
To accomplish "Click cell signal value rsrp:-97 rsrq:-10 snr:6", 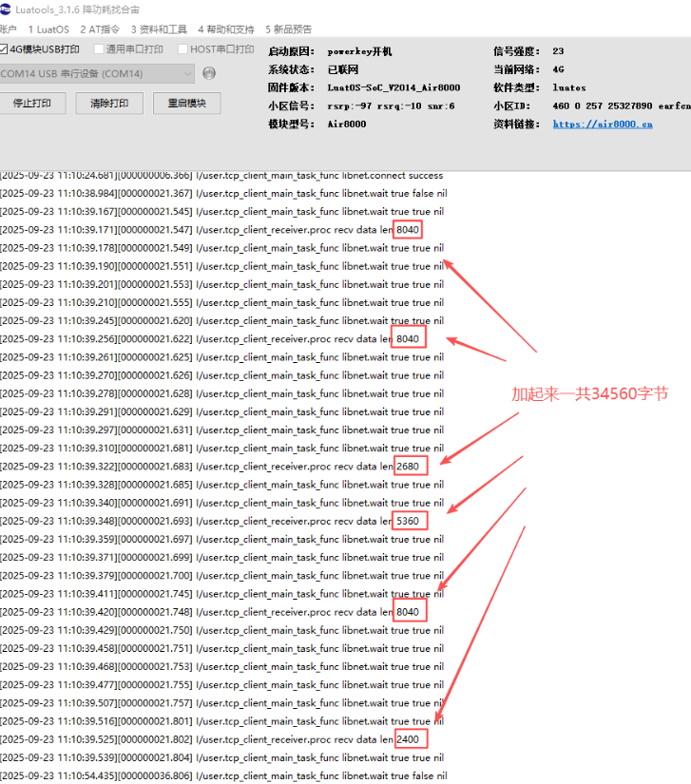I will (391, 106).
